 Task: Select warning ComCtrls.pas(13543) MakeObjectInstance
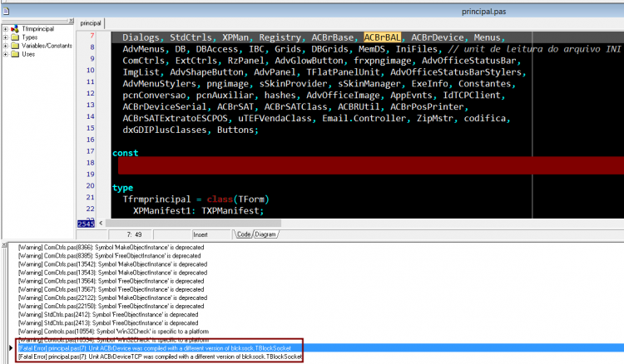point(112,273)
